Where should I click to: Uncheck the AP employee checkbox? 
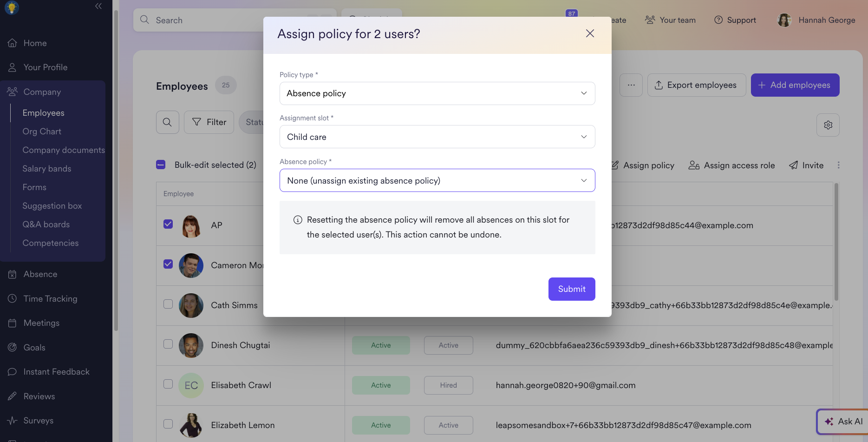pyautogui.click(x=168, y=224)
